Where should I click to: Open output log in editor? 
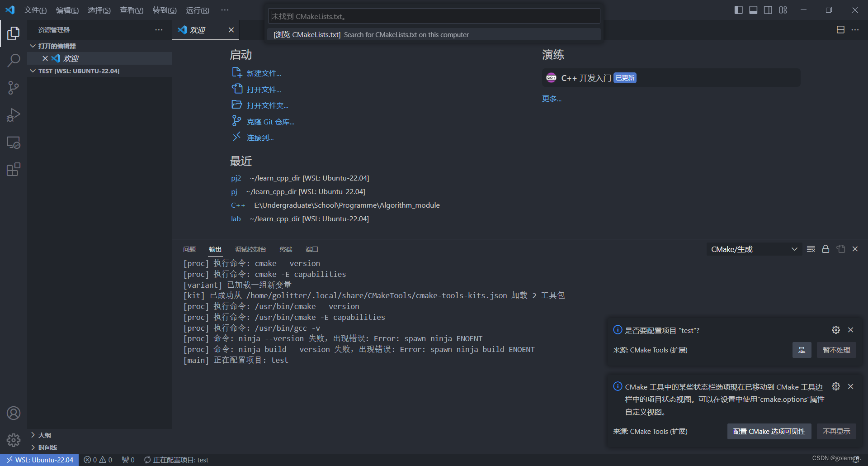click(841, 249)
